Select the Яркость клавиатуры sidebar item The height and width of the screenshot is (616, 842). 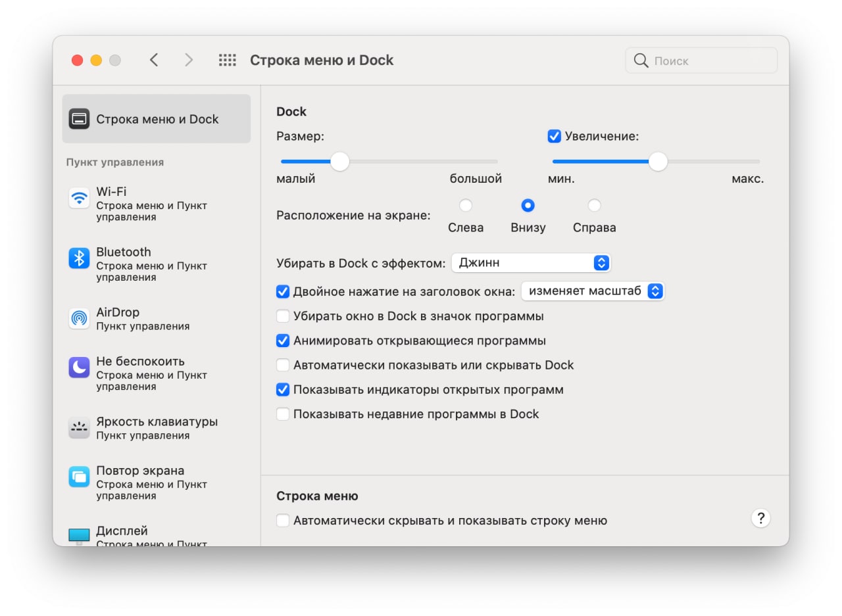157,428
